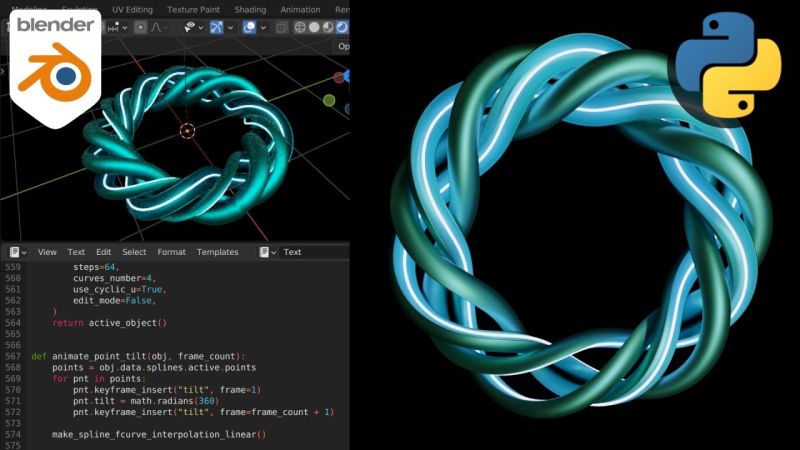
Task: Open the Templates menu in text editor
Action: (x=217, y=252)
